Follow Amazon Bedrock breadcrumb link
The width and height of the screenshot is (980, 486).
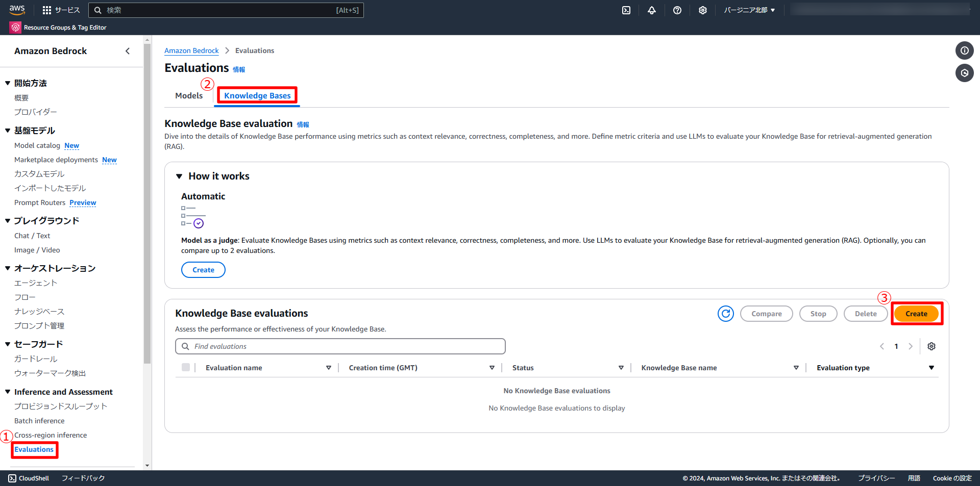point(191,50)
